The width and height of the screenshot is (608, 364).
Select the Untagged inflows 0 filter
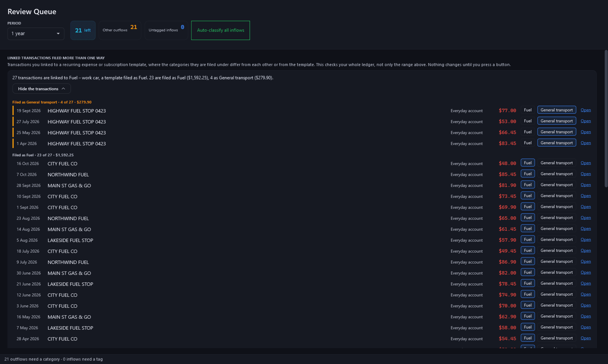tap(166, 30)
